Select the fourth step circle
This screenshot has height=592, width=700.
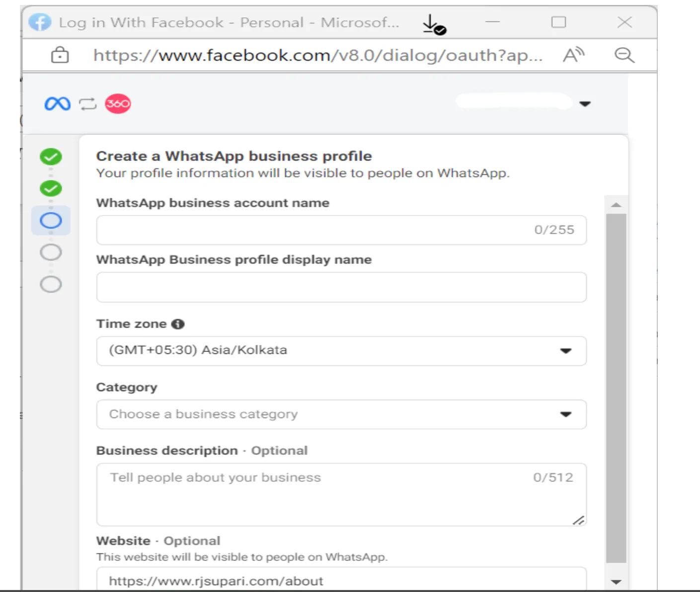[51, 253]
